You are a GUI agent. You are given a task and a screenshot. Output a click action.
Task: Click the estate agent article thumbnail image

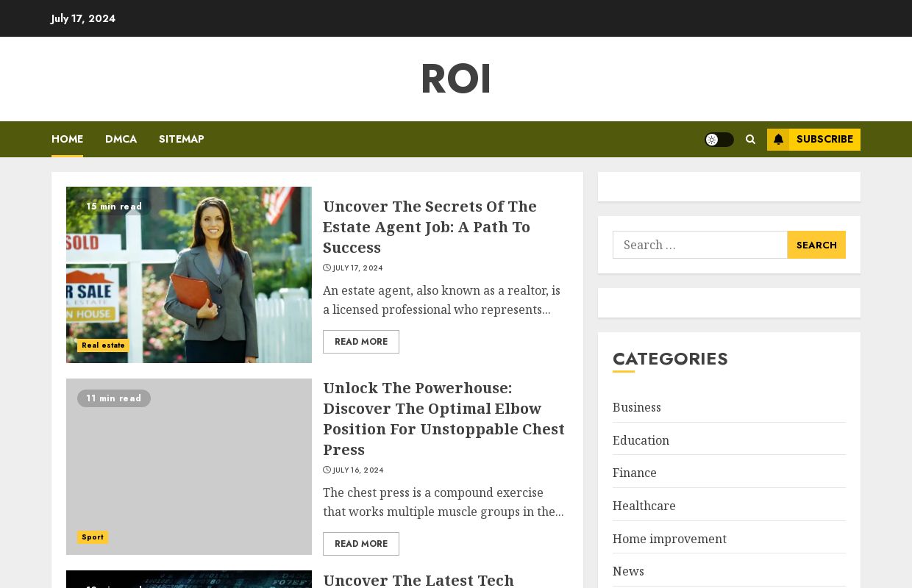(189, 274)
